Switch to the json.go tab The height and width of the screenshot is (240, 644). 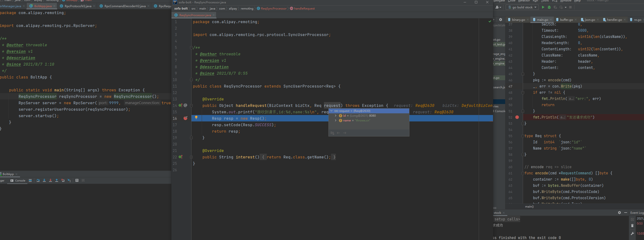(x=589, y=20)
